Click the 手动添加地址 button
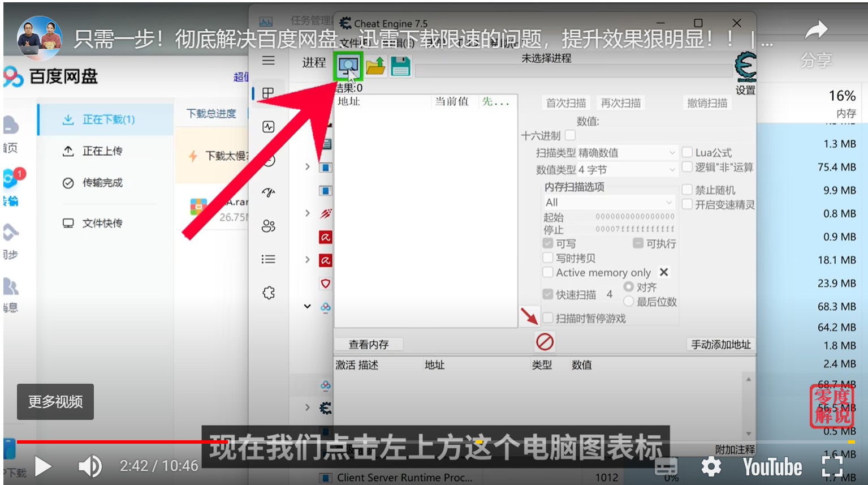Viewport: 868px width, 485px height. (721, 344)
